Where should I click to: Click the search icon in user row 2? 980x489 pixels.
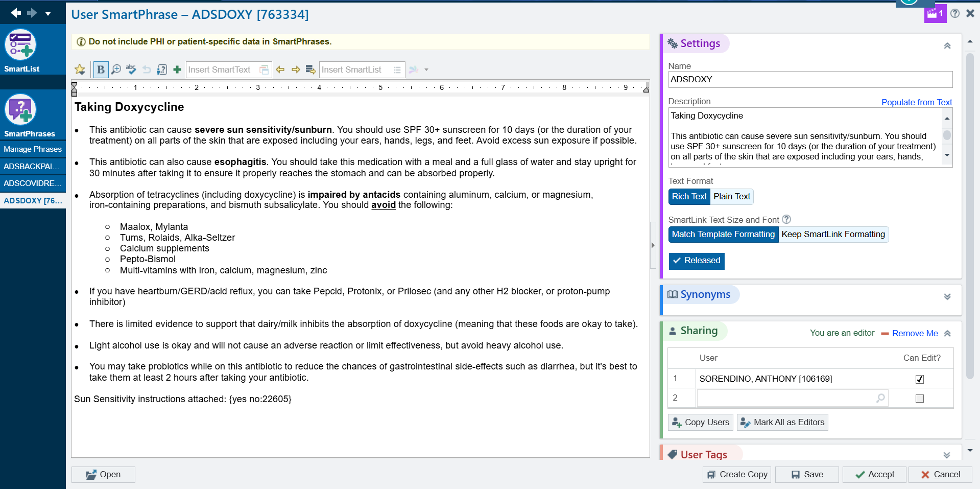point(880,398)
